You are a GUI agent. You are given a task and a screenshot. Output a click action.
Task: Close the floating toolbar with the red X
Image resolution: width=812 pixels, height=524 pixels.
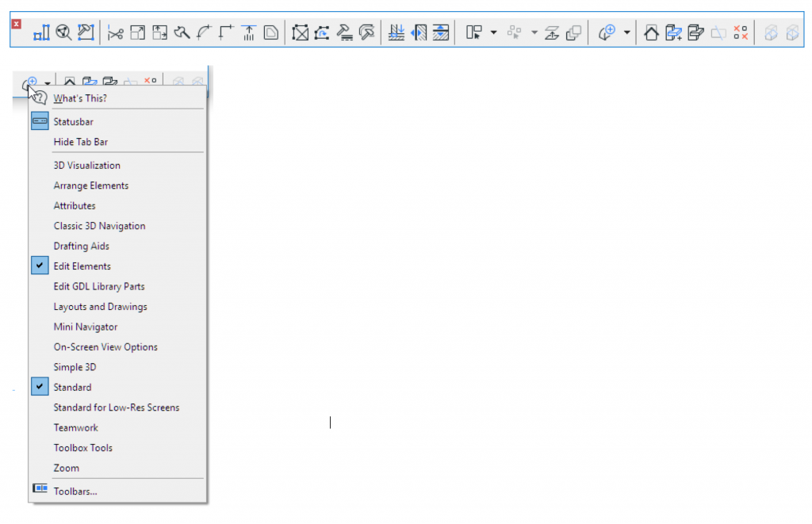[x=17, y=25]
